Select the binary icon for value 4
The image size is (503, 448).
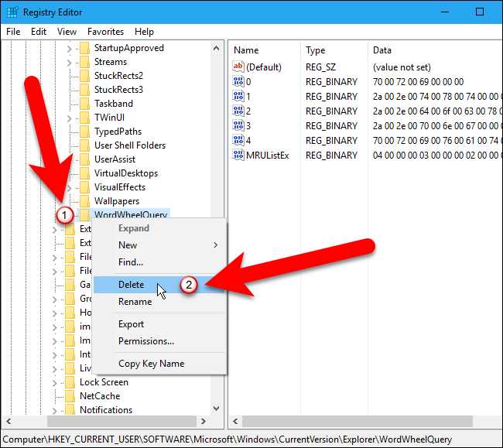(x=238, y=141)
